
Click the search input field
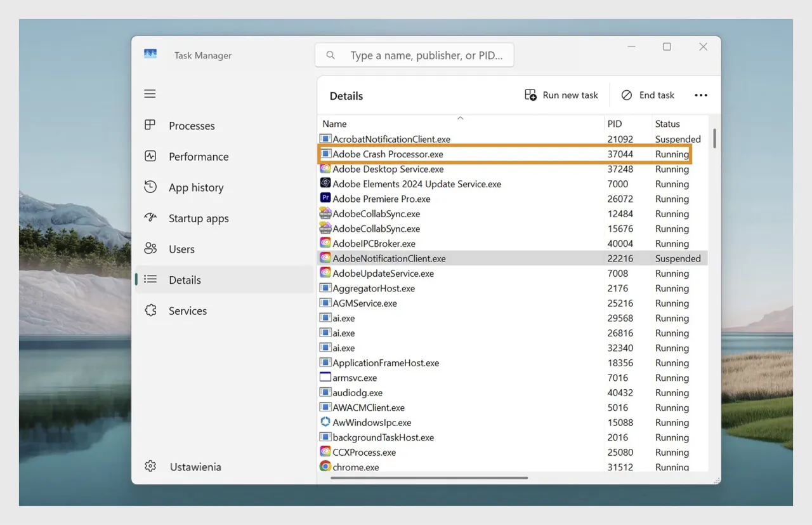click(426, 55)
